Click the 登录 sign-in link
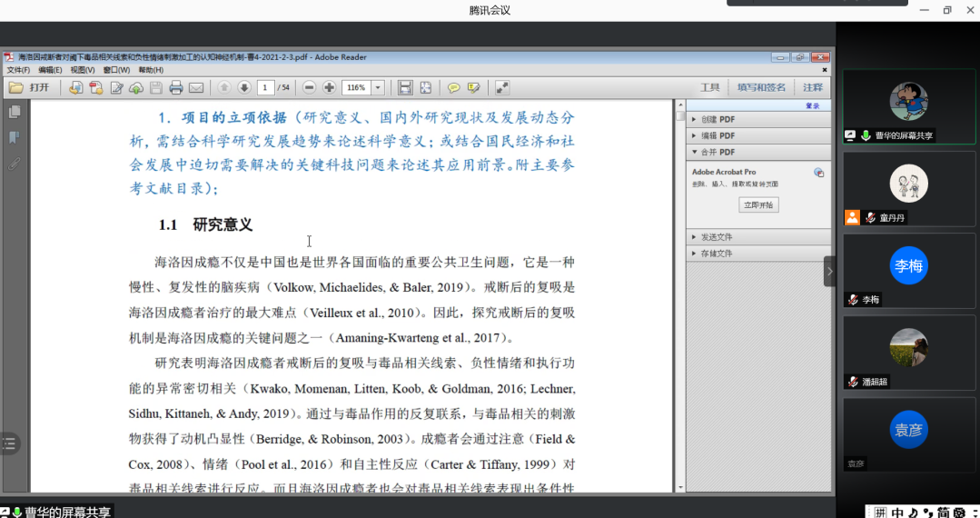This screenshot has width=980, height=518. coord(813,105)
